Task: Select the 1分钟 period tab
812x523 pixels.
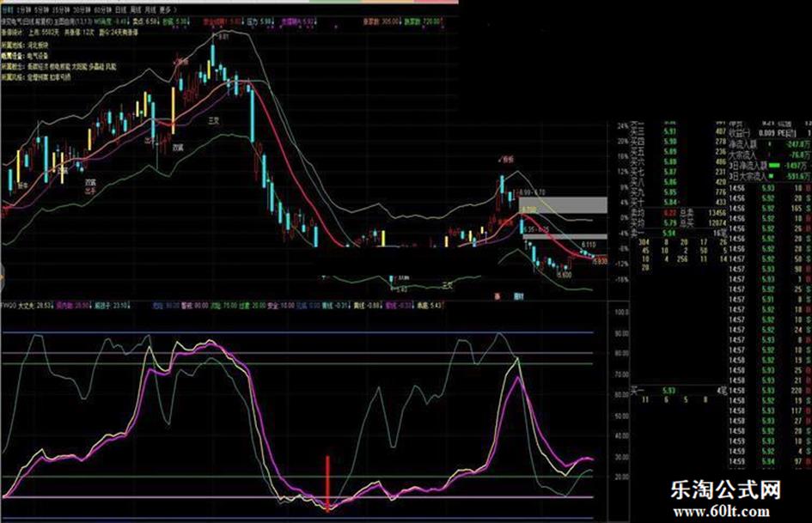Action: tap(23, 9)
